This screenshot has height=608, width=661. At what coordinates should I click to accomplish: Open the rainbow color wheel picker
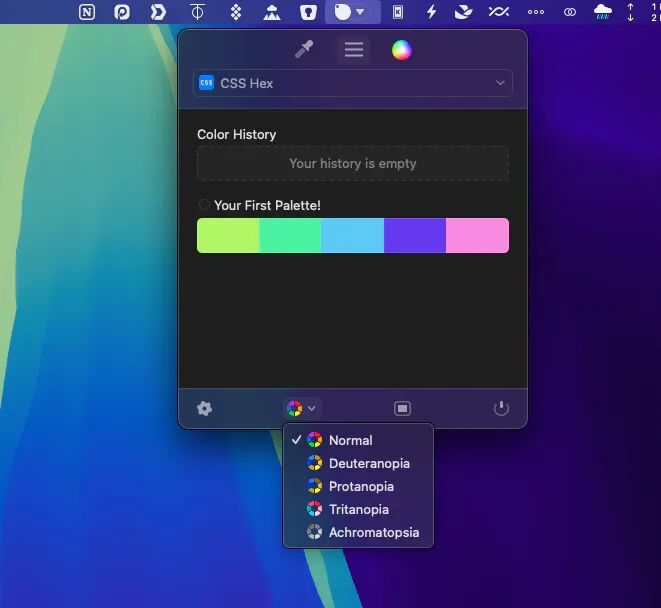(x=402, y=50)
